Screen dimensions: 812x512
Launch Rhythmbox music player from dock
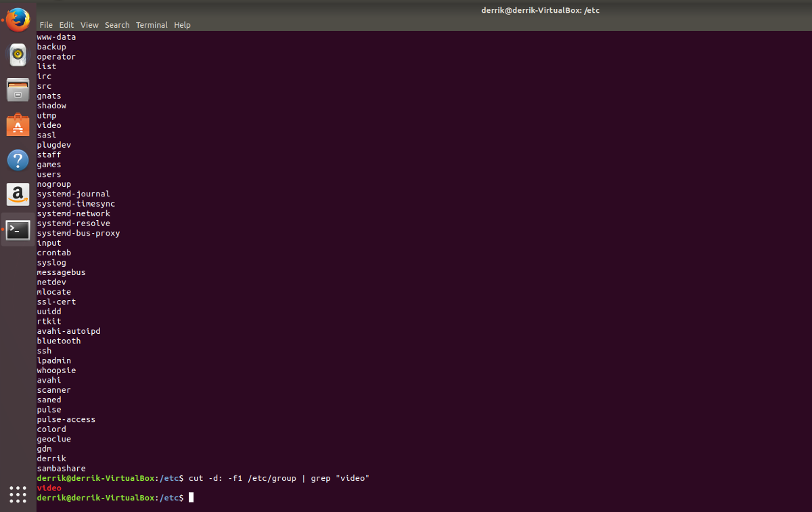(x=18, y=55)
